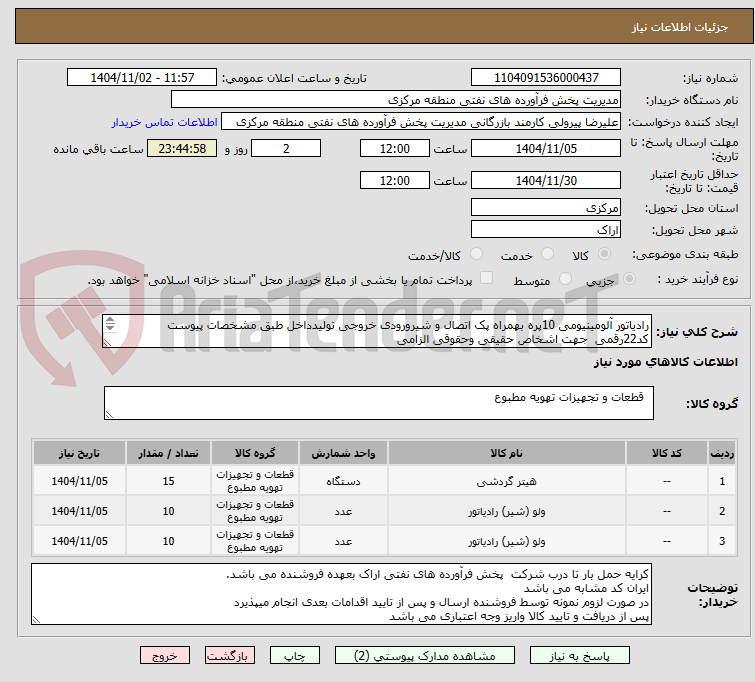Click the date 1404/11/05 cell in row 3

tap(79, 541)
